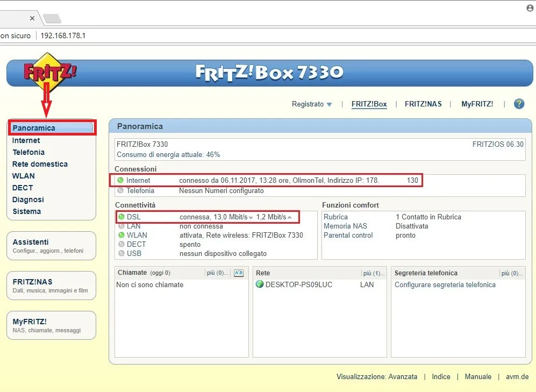Click the FRITZ! logo icon

pos(49,72)
